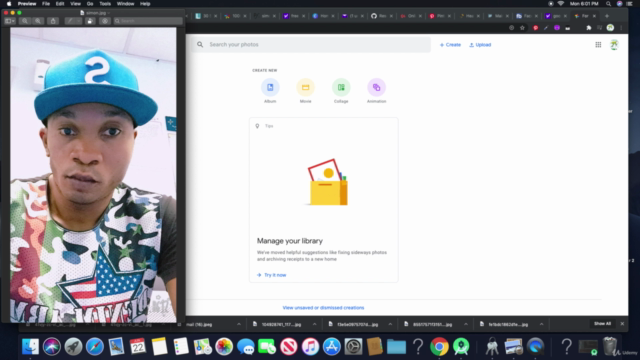Open the Window menu
640x360 pixels.
coord(125,4)
